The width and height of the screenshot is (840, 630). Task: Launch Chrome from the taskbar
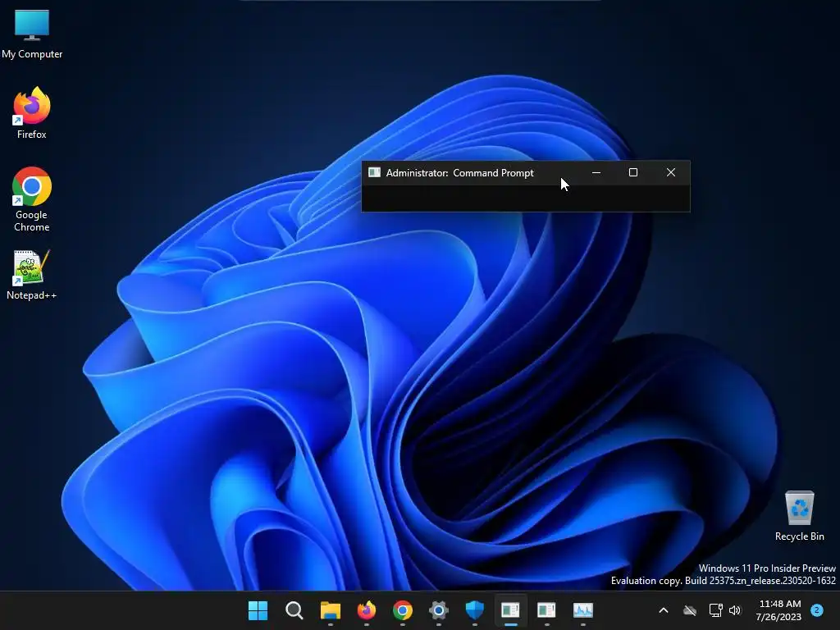click(403, 610)
